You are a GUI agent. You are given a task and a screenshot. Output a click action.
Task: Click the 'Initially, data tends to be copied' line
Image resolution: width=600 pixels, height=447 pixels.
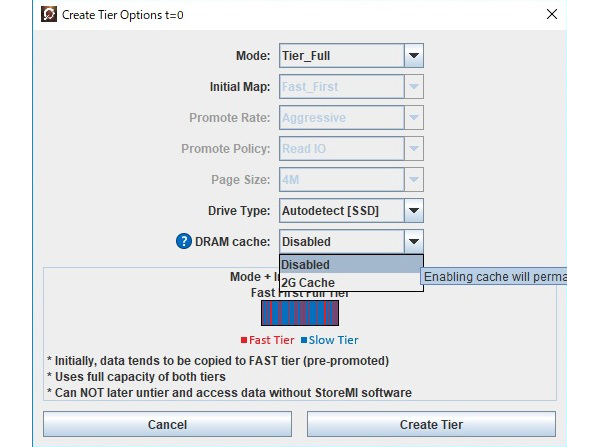(x=218, y=361)
